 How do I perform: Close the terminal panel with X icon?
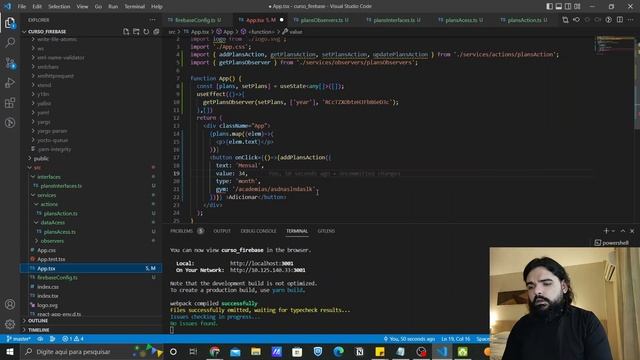[632, 231]
